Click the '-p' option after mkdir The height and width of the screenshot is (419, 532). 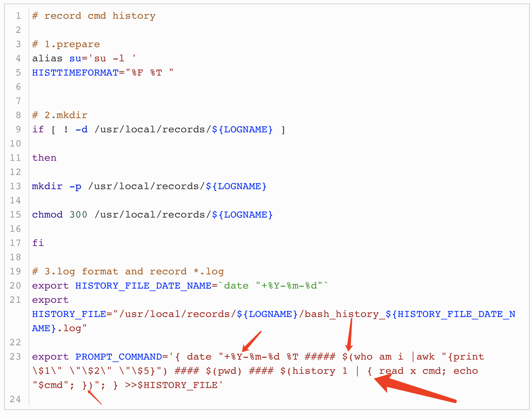coord(75,186)
